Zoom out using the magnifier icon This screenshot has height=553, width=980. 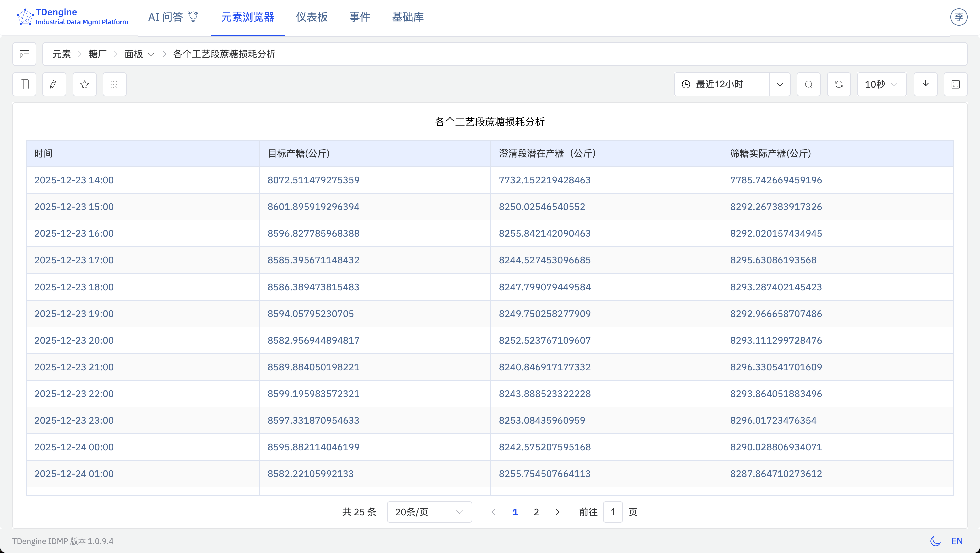[x=809, y=84]
